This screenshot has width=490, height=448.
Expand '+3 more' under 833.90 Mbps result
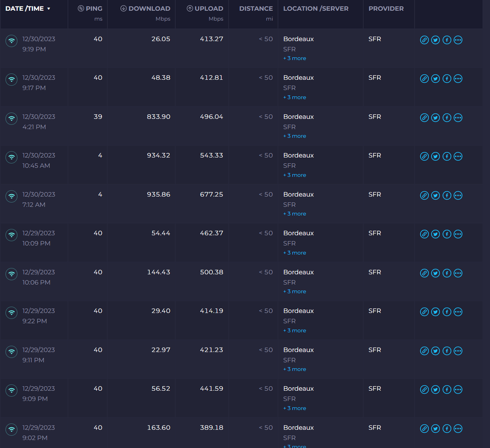click(x=294, y=136)
